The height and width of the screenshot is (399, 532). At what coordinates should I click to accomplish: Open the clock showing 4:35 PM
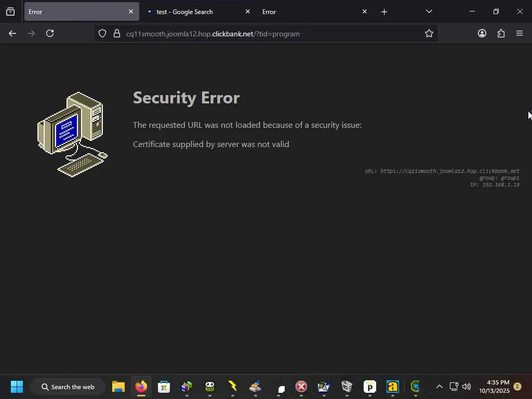point(494,387)
